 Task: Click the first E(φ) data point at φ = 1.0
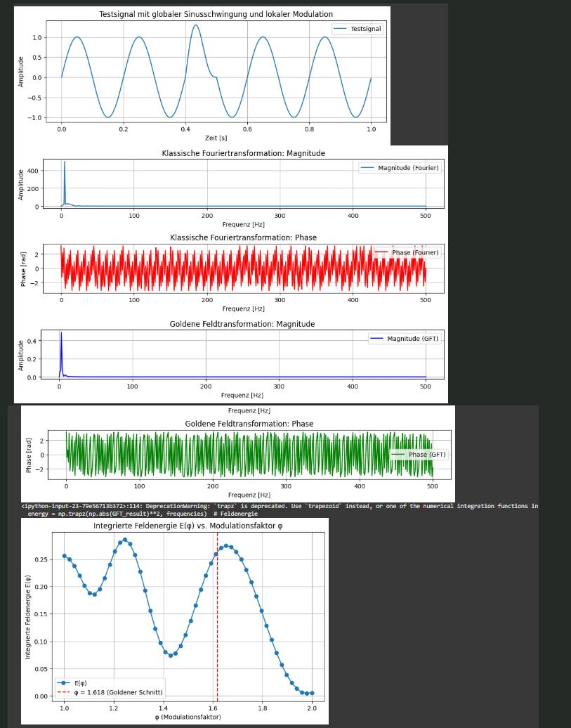click(x=65, y=556)
